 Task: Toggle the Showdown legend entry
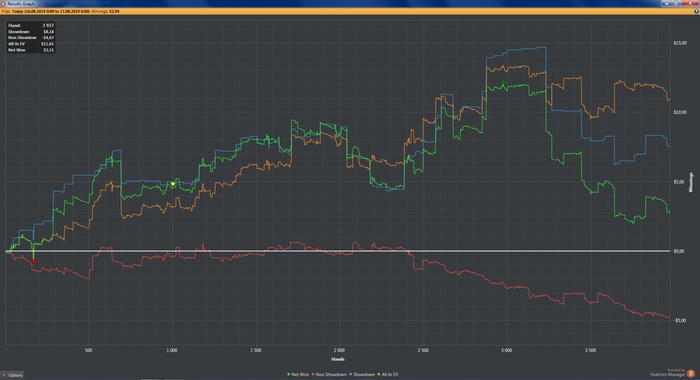(x=362, y=375)
